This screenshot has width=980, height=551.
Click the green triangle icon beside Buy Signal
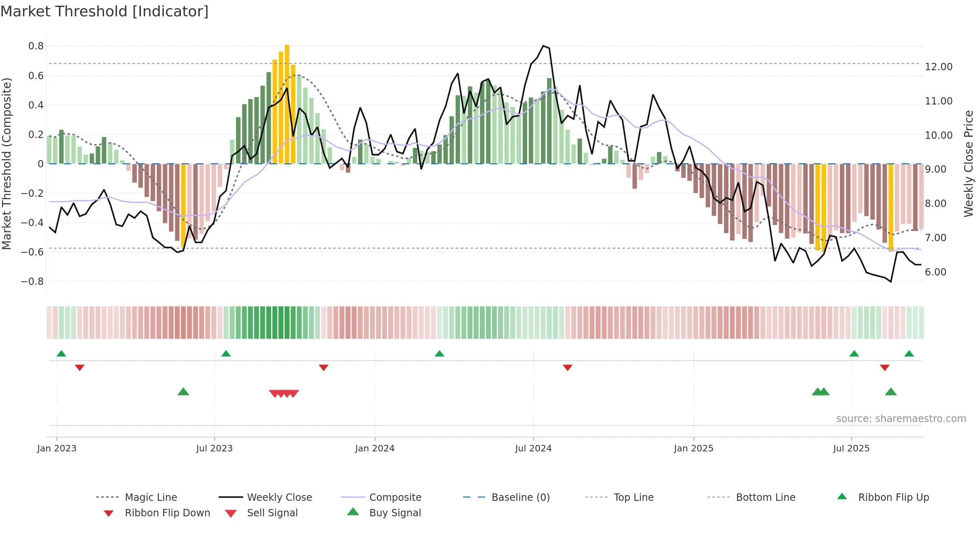pos(353,511)
